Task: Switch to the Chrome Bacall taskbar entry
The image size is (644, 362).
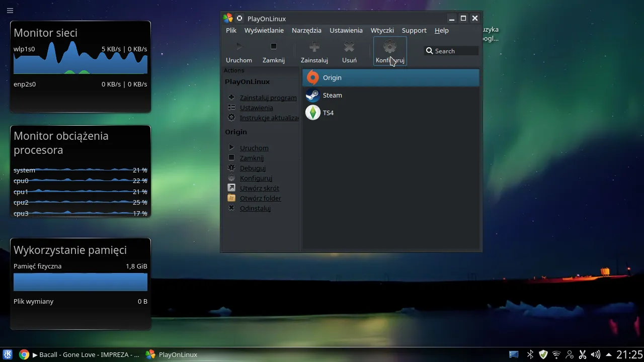Action: click(79, 354)
